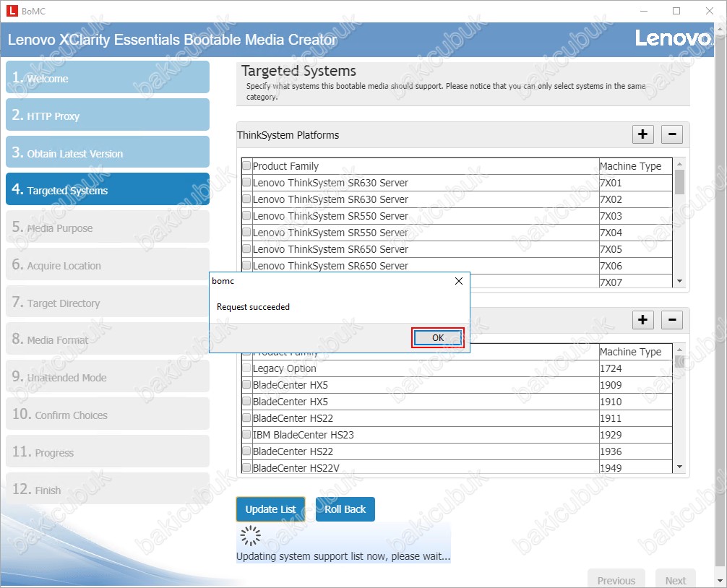Screen dimensions: 727x588
Task: Click machine type cell 7X07
Action: pyautogui.click(x=635, y=282)
